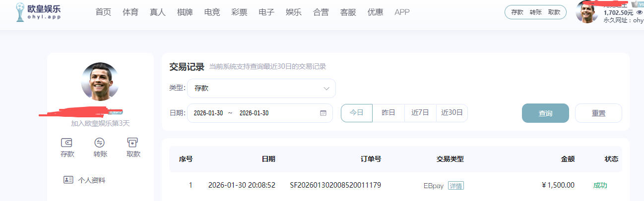Open 详情 details next to EBpay
644x201 pixels.
click(x=455, y=186)
